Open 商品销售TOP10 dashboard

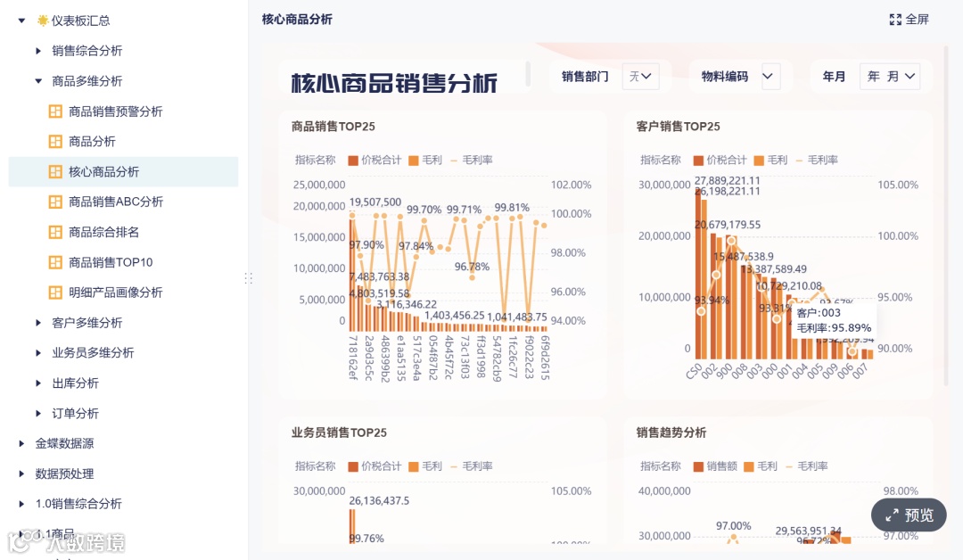(x=111, y=262)
